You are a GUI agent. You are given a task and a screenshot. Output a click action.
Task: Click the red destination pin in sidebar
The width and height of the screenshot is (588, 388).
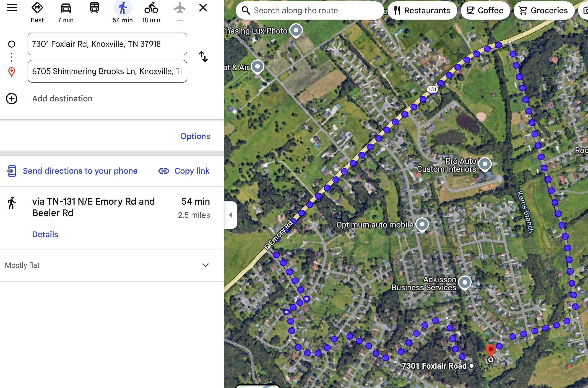coord(12,72)
